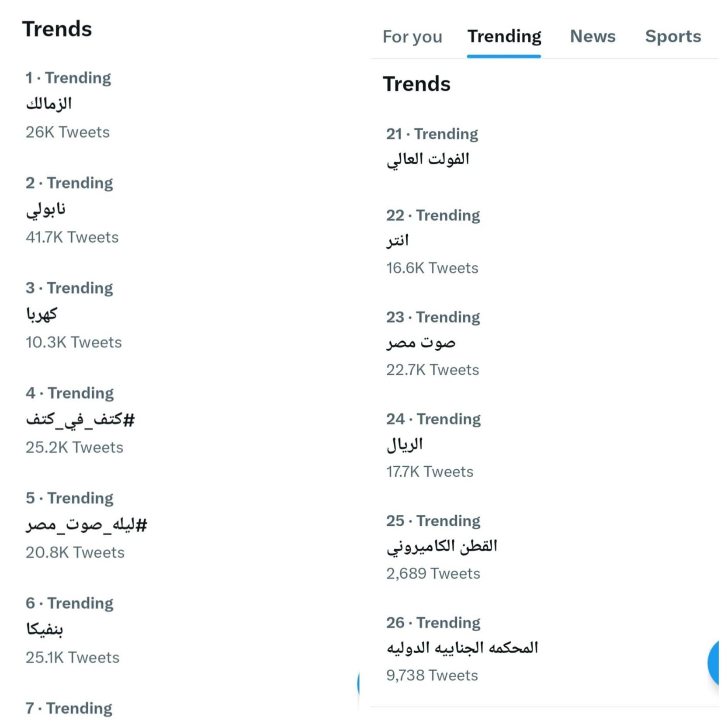The image size is (728, 728).
Task: Open trend 24 الريال
Action: [x=544, y=445]
